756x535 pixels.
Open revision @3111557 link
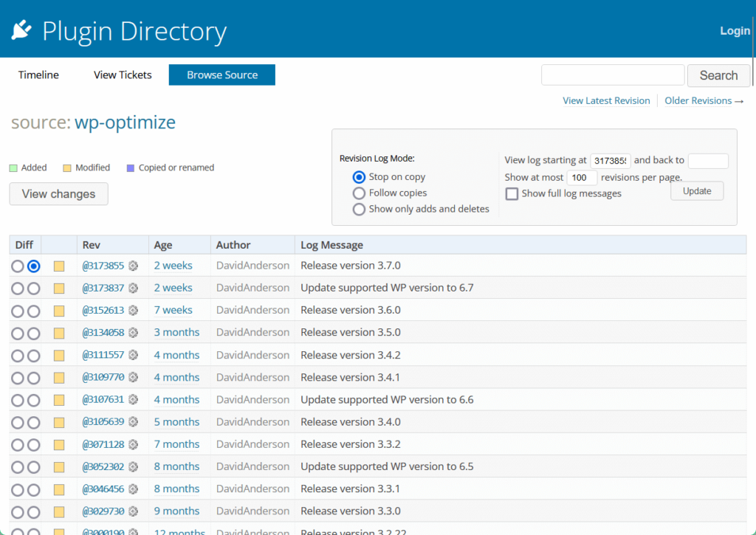pos(103,355)
